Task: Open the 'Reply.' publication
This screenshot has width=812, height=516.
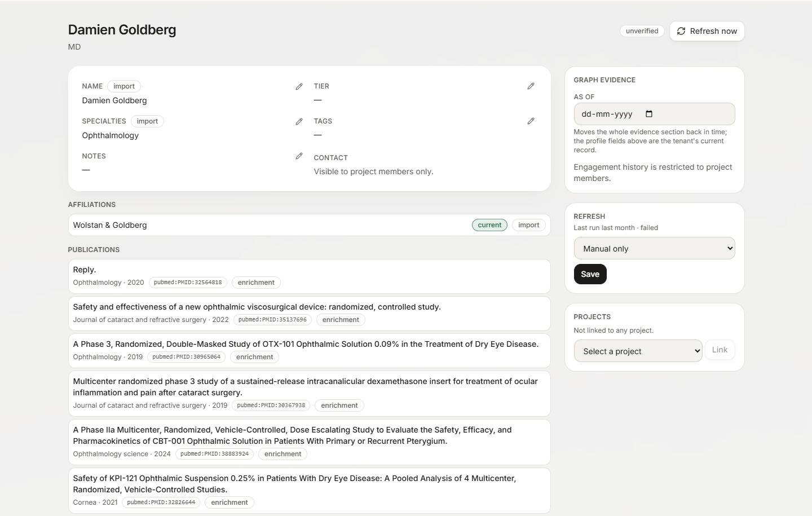Action: click(309, 276)
